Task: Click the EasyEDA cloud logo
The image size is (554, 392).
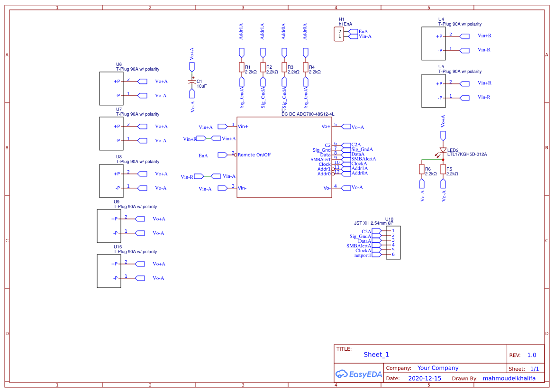Action: click(341, 374)
